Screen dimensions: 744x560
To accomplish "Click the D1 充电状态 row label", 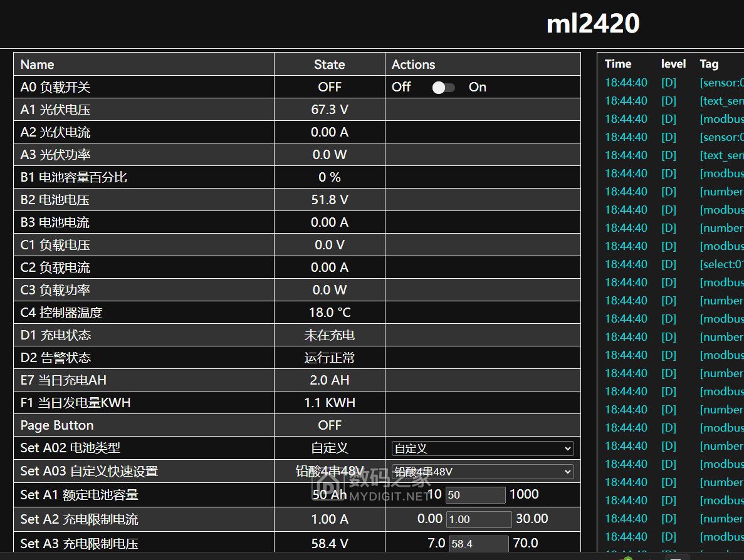I will 56,335.
